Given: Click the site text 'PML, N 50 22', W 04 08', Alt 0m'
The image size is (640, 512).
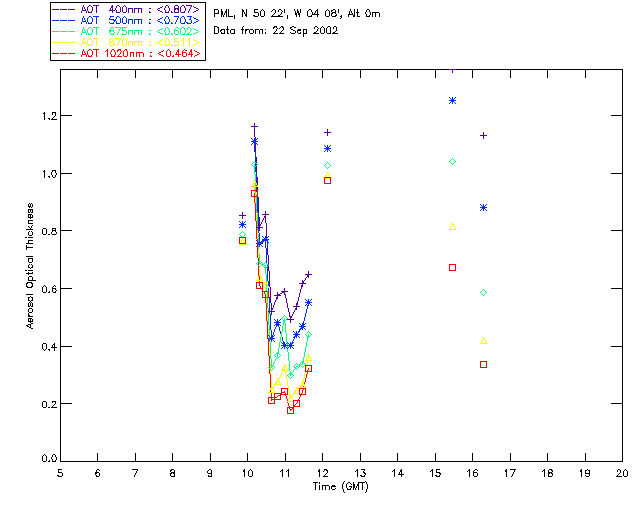Looking at the screenshot, I should coord(297,14).
